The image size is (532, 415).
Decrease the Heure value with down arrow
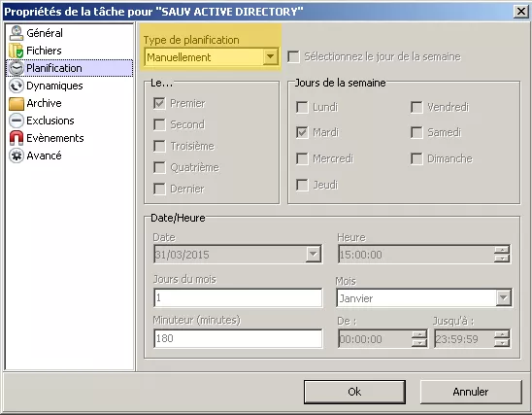[x=502, y=259]
